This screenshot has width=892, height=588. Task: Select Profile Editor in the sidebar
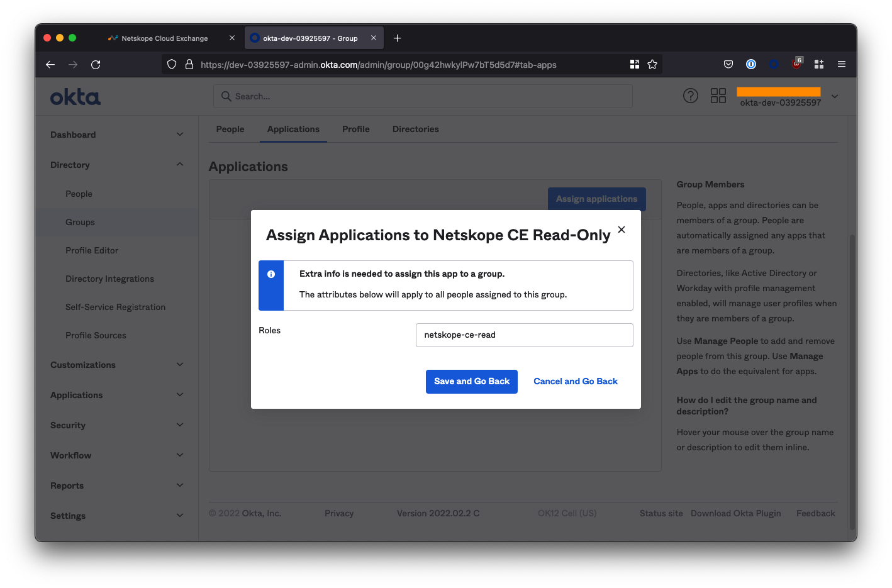coord(92,250)
